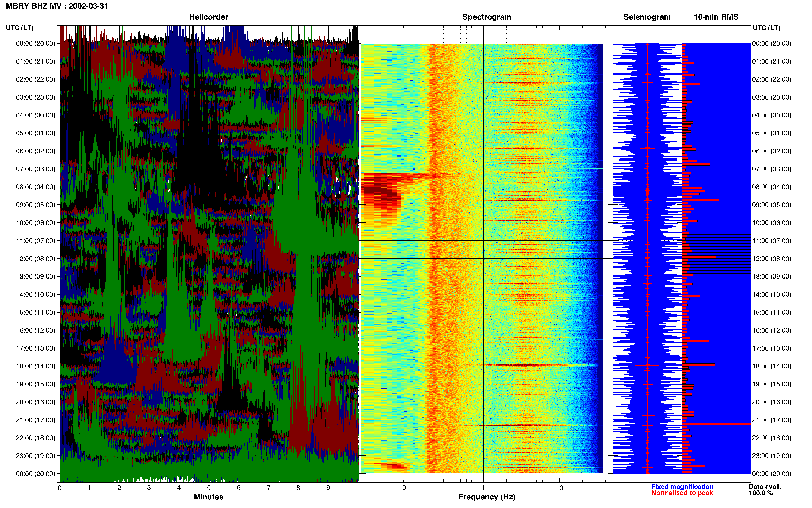This screenshot has width=812, height=508.
Task: Click the red 'Normalised to peak' legend text
Action: 682,493
